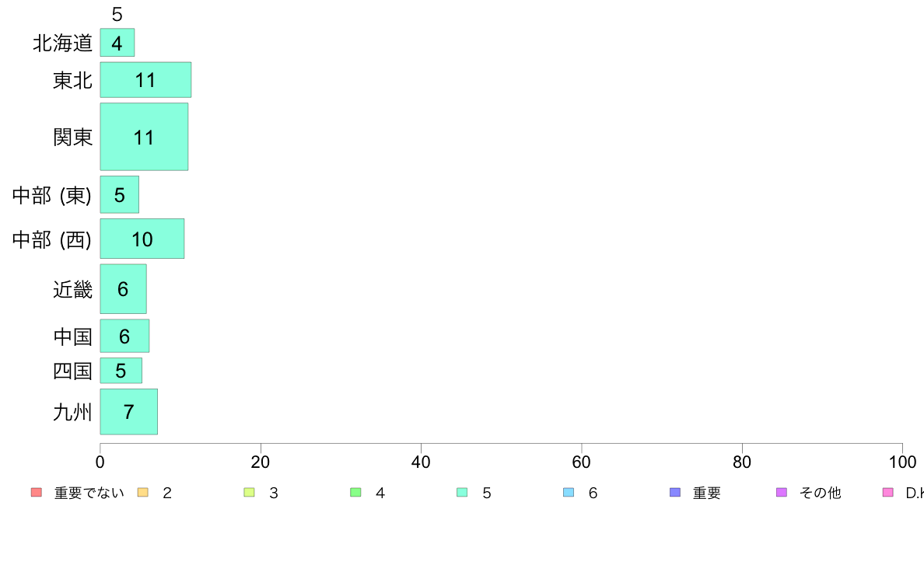Image resolution: width=924 pixels, height=572 pixels.
Task: Select the 四国 bar showing 5
Action: coord(121,371)
